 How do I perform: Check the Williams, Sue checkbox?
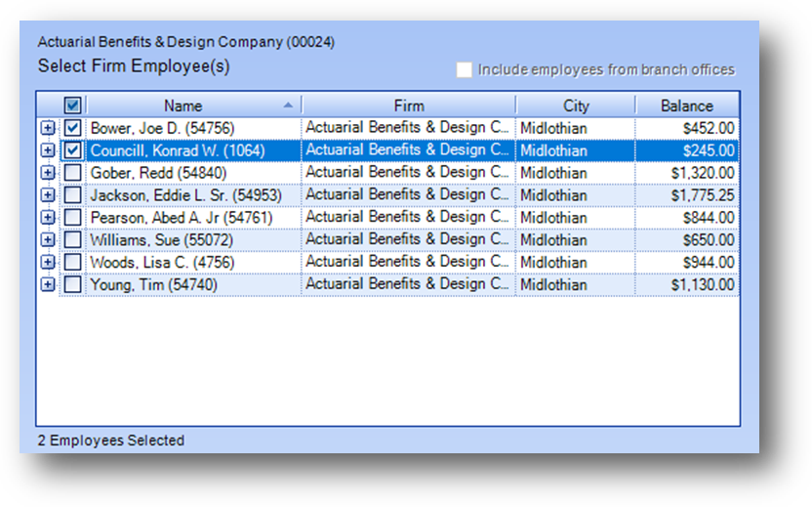[x=73, y=239]
